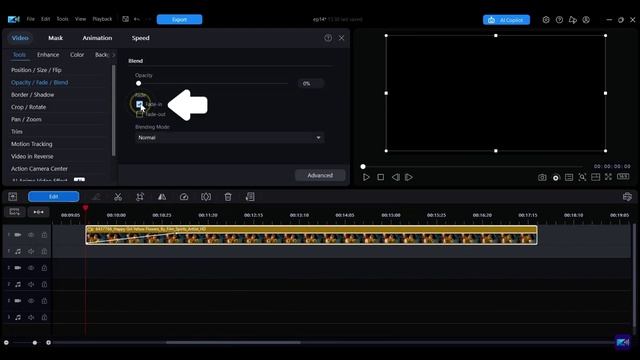Screen dimensions: 640x360
Task: Switch to the Color sub-tab
Action: (77, 55)
